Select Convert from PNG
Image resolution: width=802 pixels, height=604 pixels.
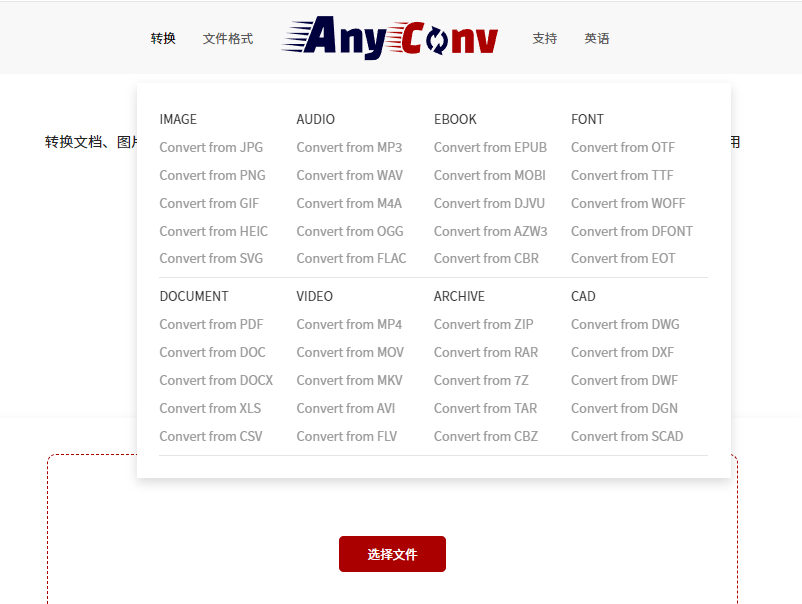212,175
